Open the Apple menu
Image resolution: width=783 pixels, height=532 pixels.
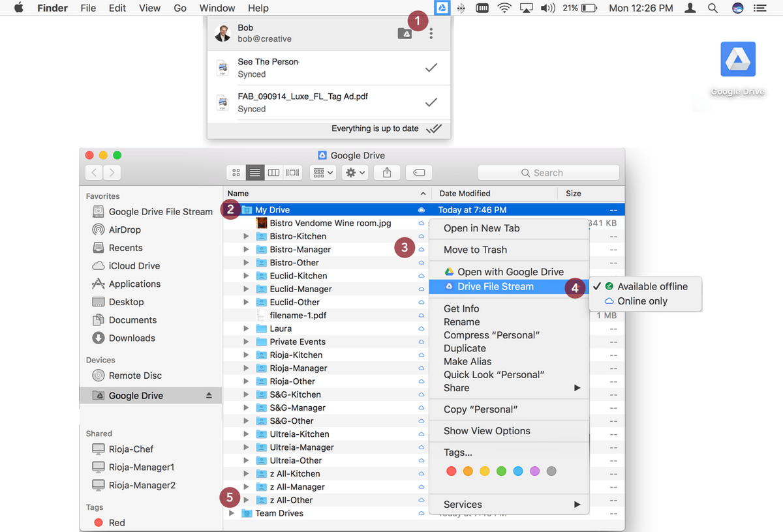[19, 8]
